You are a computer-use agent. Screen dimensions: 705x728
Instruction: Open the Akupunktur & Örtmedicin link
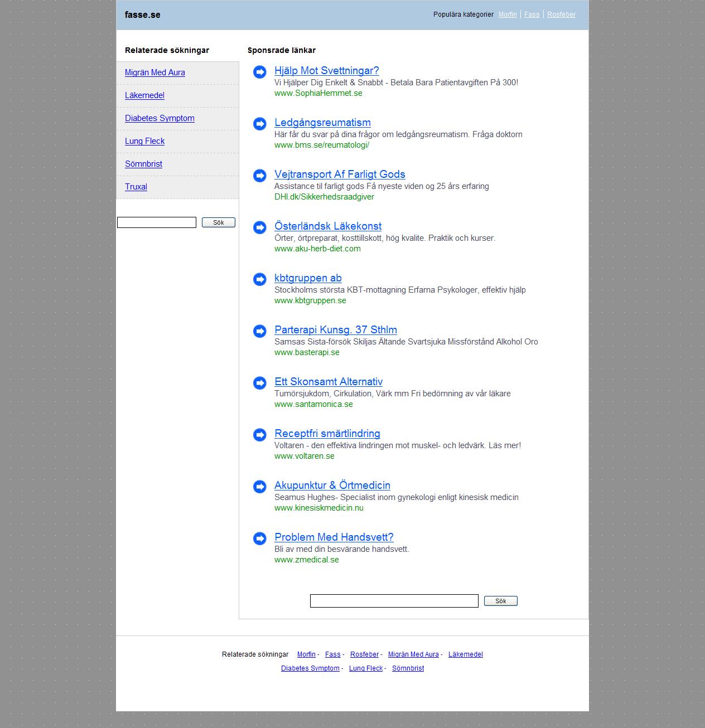[332, 486]
